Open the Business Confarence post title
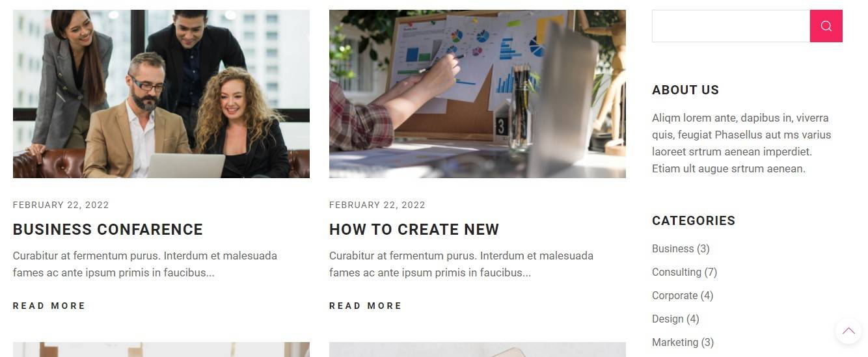Screen dimensions: 868x357 pyautogui.click(x=108, y=230)
